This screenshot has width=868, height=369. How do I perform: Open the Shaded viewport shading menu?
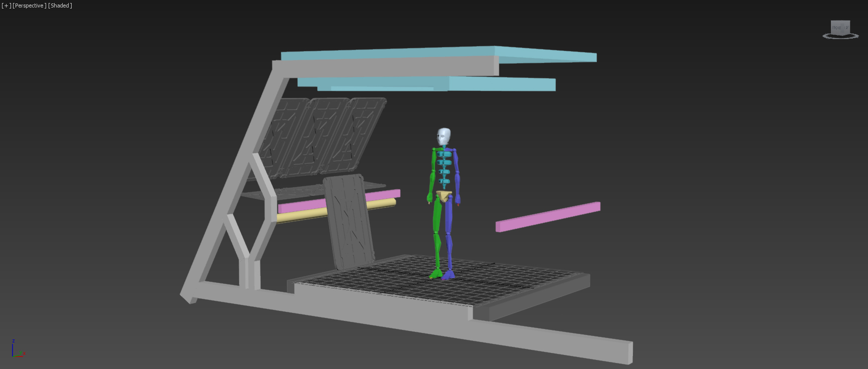point(60,6)
